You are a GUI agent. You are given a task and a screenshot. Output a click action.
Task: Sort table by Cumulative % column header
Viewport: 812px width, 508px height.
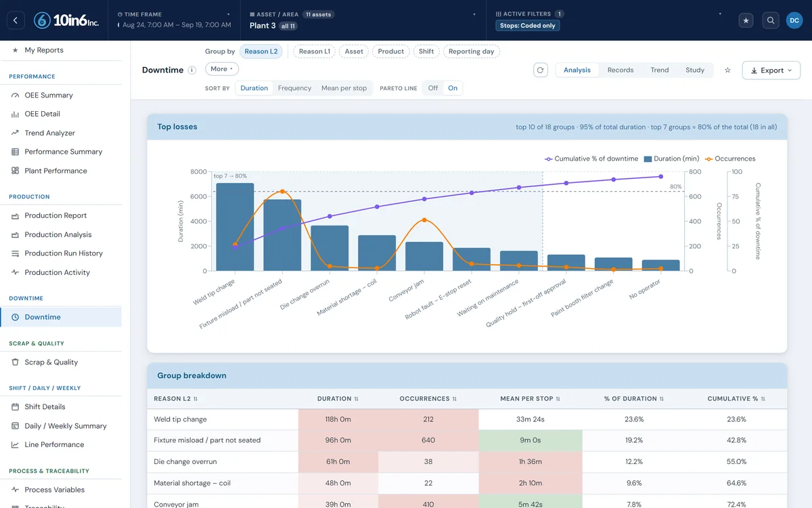[x=736, y=399]
